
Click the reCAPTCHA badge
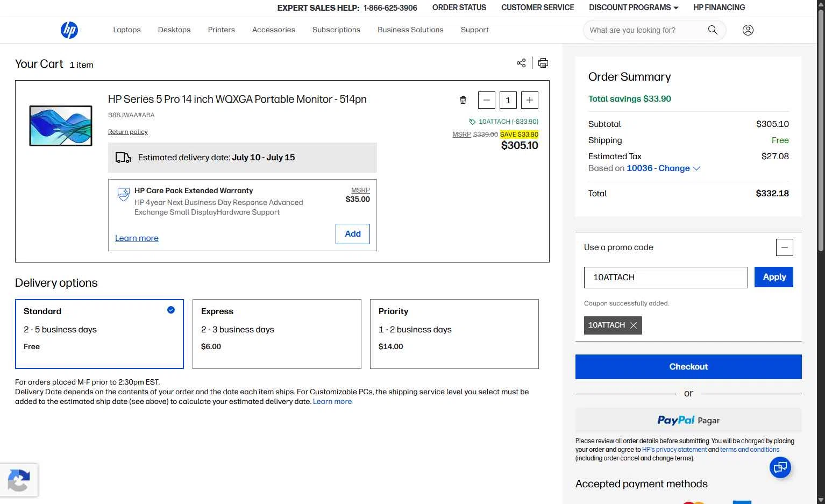coord(19,480)
